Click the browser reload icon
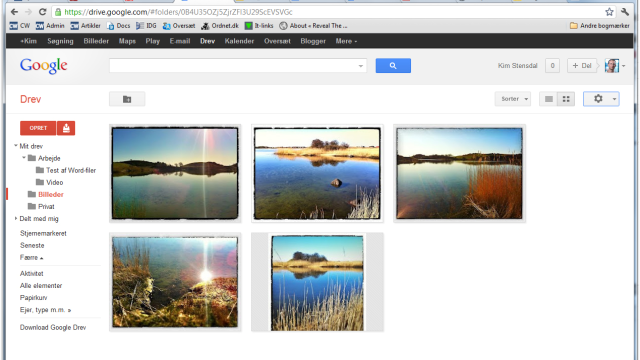640x360 pixels. coord(42,12)
